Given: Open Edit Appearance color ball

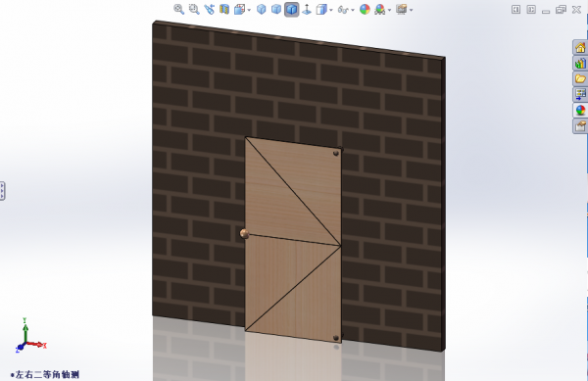Looking at the screenshot, I should click(x=365, y=10).
